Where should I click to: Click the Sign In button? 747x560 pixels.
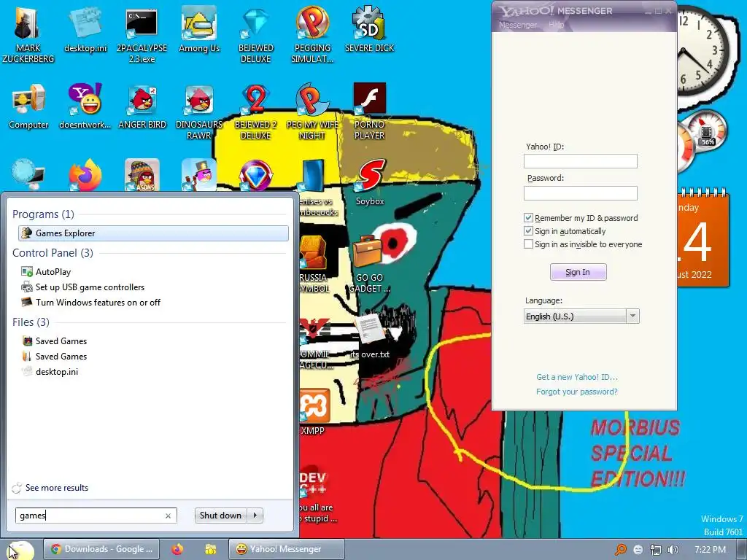[x=578, y=272]
